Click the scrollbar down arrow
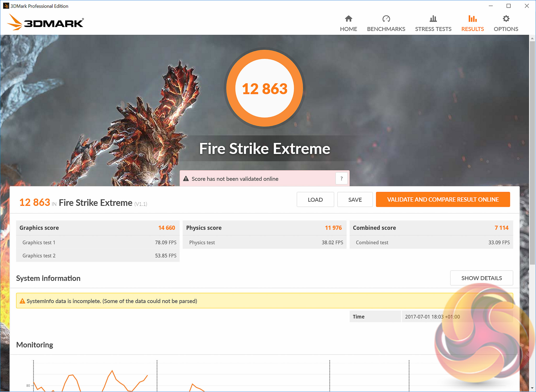Screen dimensions: 536x392 pos(532,388)
